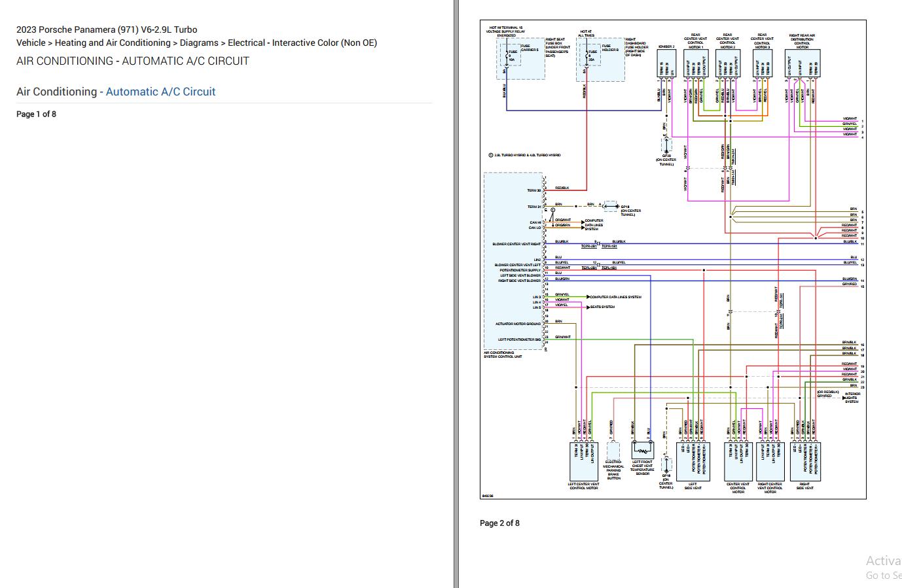
Task: Click the GP30 ground point symbol
Action: (666, 145)
